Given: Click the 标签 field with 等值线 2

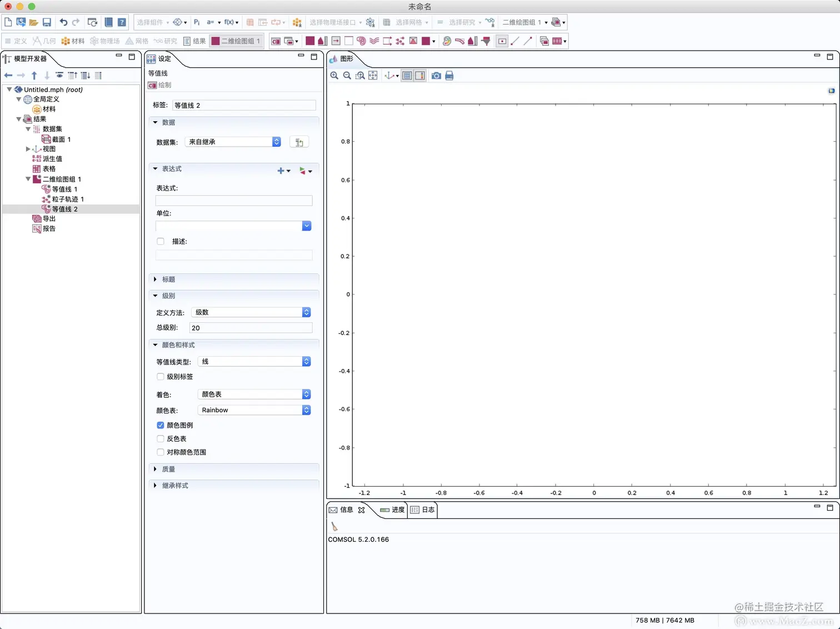Looking at the screenshot, I should point(244,106).
